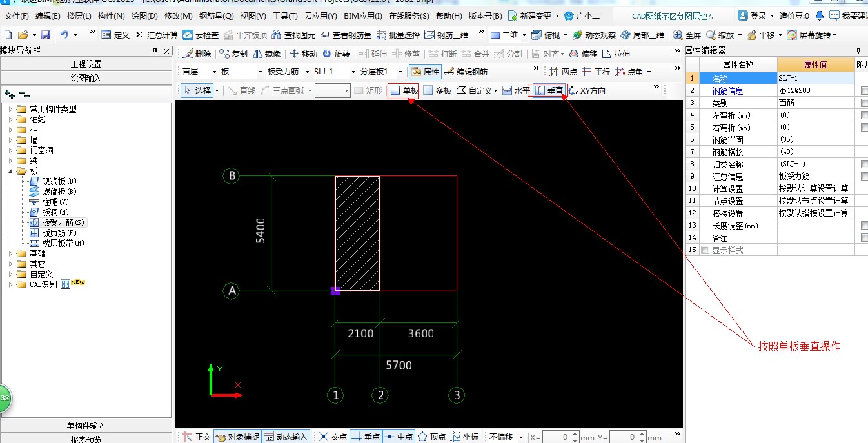Click 移动 move tool

(303, 54)
